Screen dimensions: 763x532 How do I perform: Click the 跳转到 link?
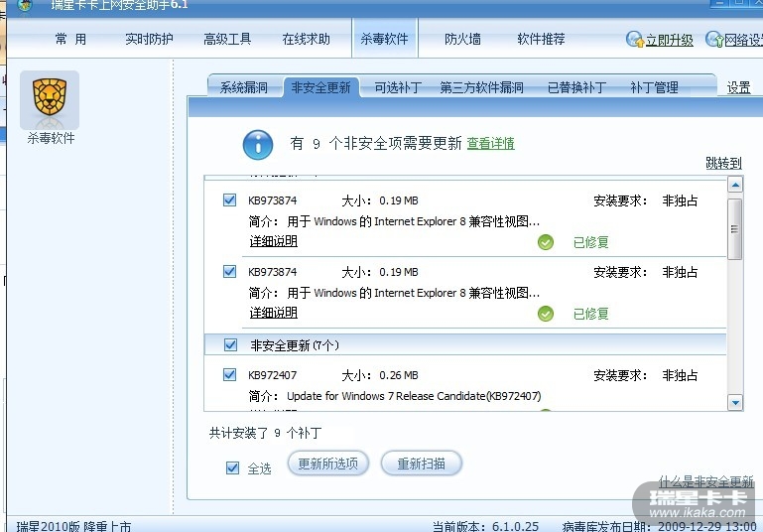tap(723, 163)
